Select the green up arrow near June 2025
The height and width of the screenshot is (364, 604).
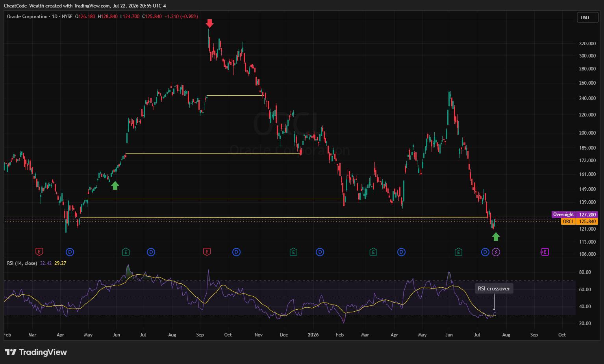point(115,185)
